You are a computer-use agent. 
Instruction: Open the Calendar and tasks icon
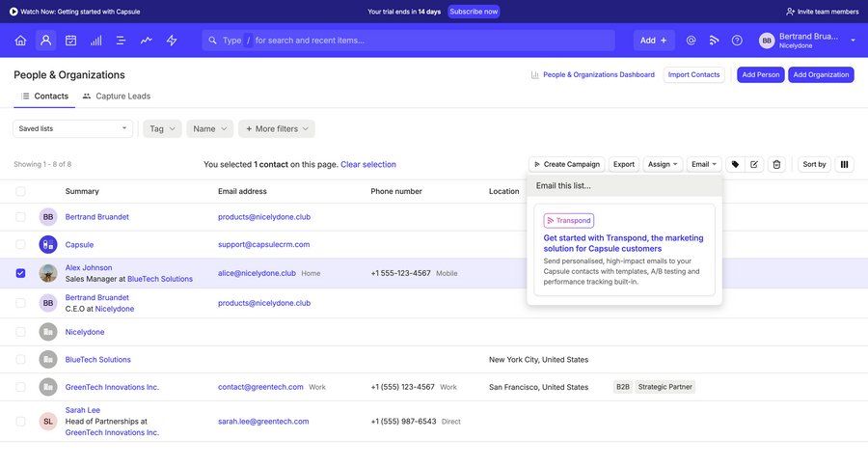tap(70, 41)
